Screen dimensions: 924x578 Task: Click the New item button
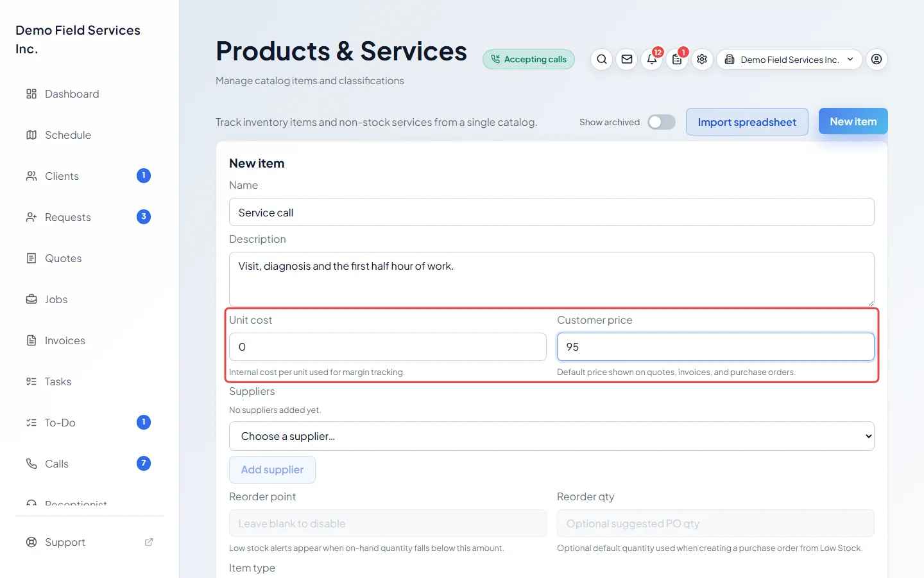point(853,121)
